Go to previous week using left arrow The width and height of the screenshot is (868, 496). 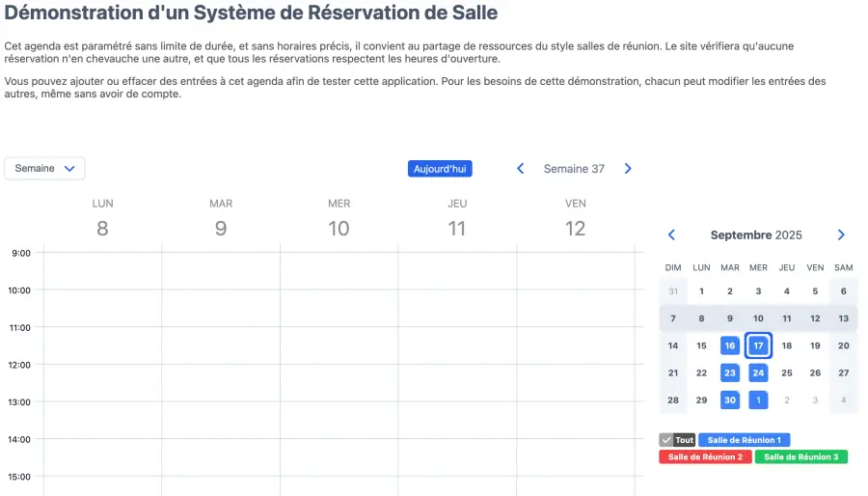pos(521,169)
